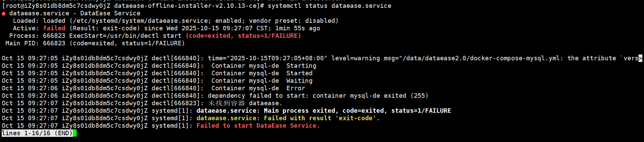Click the red service status dot
Image resolution: width=644 pixels, height=142 pixels.
[4, 14]
